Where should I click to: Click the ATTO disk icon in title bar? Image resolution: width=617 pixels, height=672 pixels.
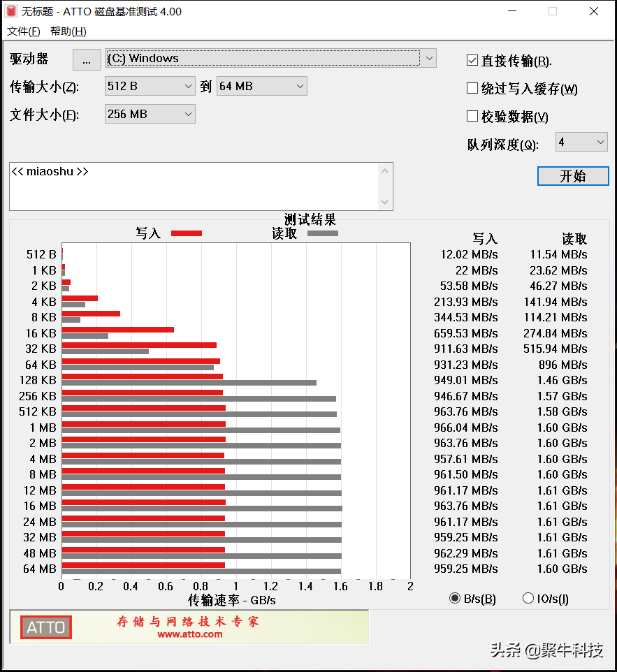(12, 11)
